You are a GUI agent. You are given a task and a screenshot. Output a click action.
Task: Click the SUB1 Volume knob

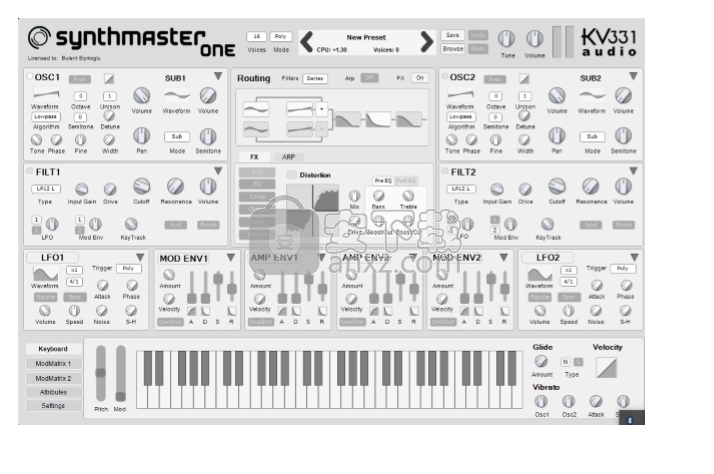pyautogui.click(x=208, y=96)
